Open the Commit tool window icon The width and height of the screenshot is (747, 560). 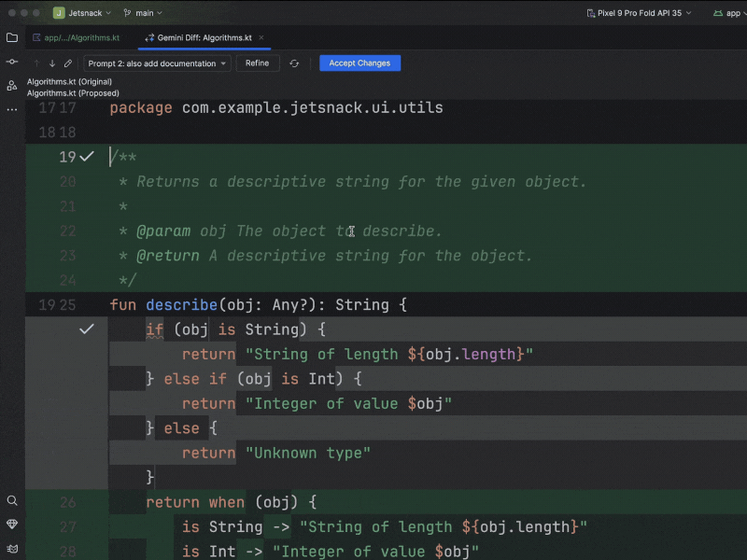click(x=12, y=62)
